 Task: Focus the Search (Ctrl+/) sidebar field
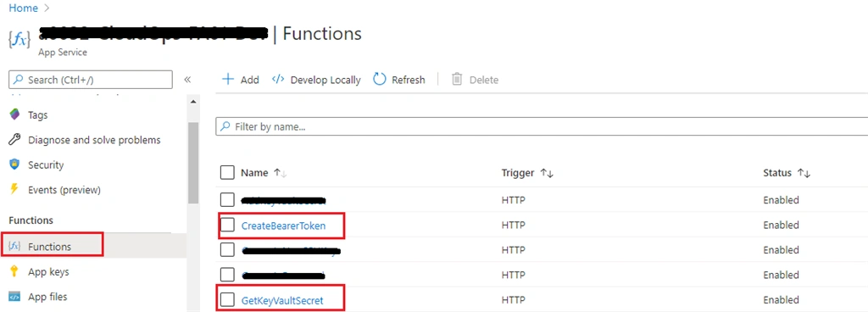[x=91, y=80]
